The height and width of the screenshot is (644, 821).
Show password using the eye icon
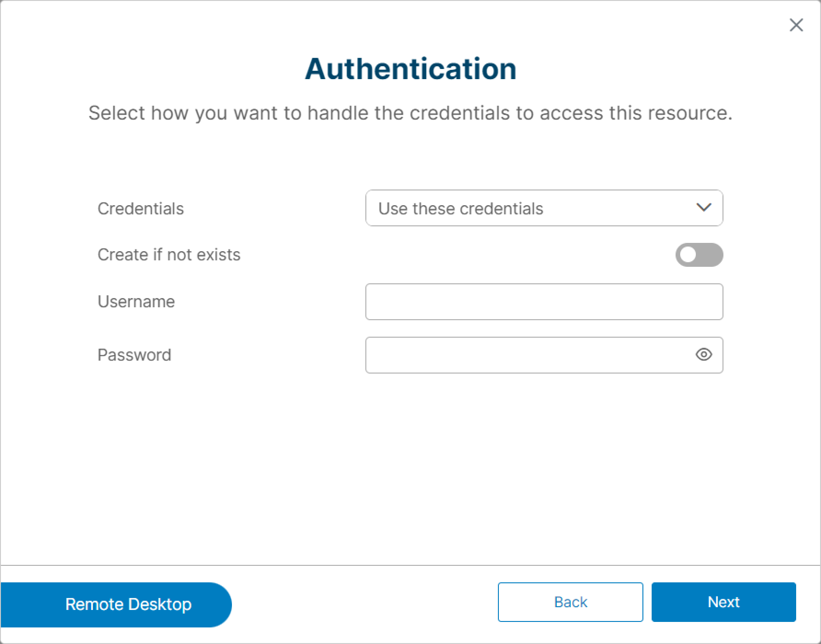[704, 355]
